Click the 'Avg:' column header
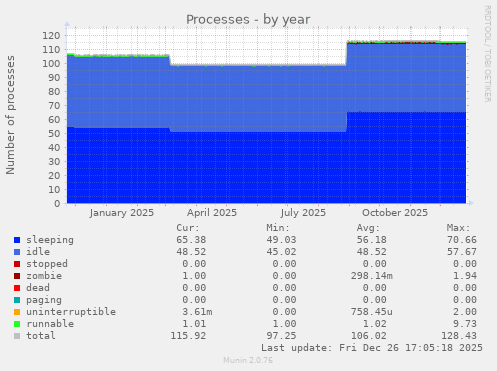 tap(368, 228)
